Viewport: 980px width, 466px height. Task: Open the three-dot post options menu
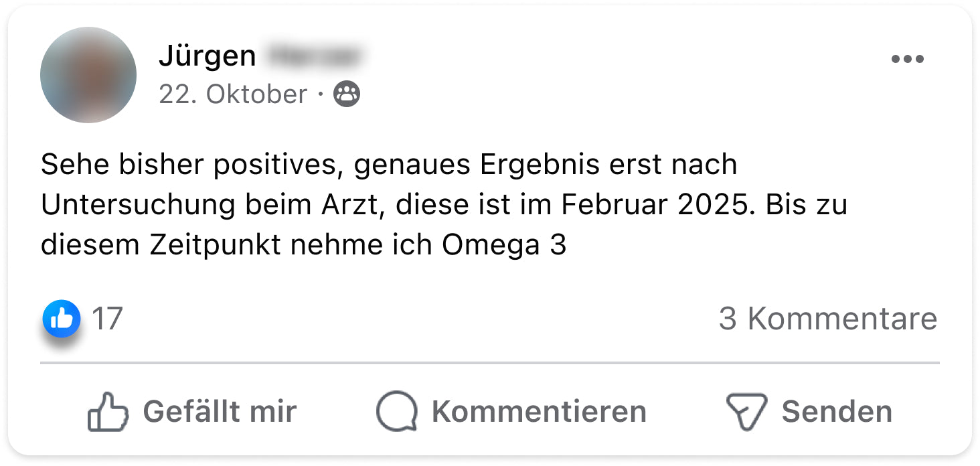pos(907,59)
